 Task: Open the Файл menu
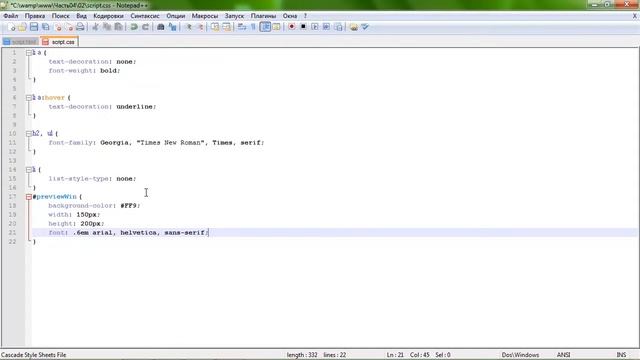(x=11, y=16)
